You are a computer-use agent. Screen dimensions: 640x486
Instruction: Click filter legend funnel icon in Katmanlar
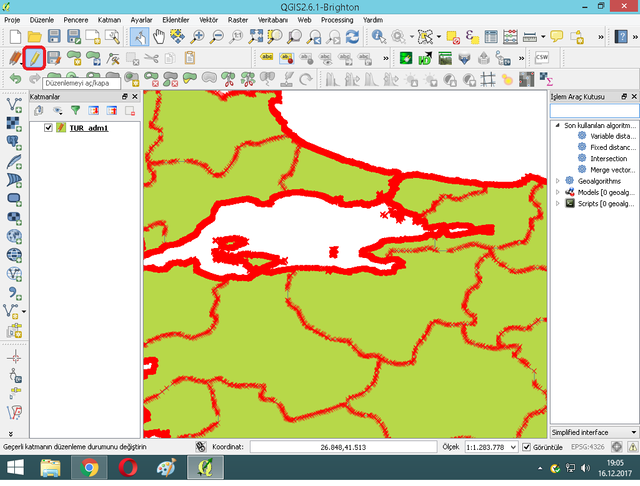[76, 110]
